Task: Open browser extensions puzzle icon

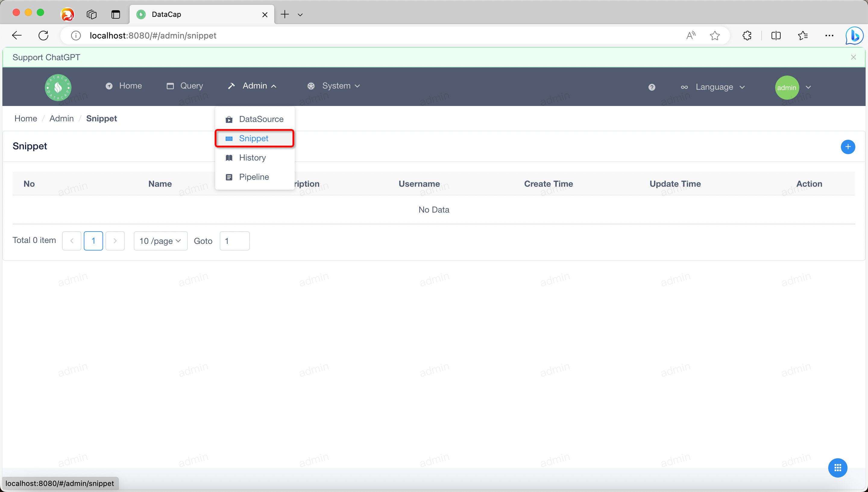Action: click(747, 36)
